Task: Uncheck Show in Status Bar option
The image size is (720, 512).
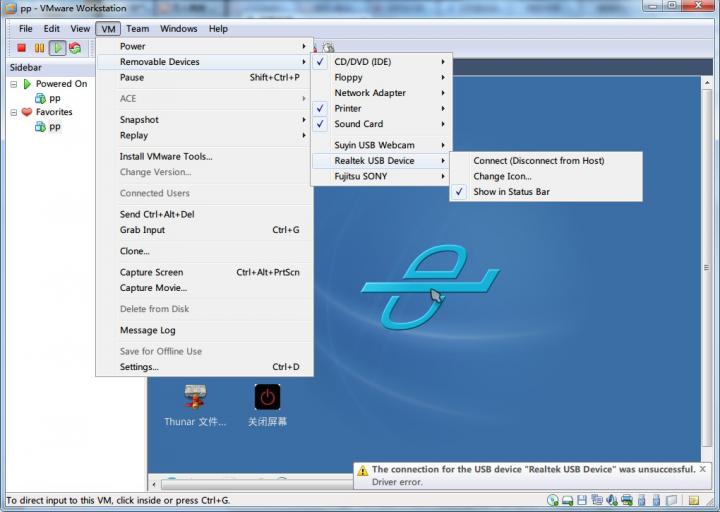Action: [x=459, y=192]
